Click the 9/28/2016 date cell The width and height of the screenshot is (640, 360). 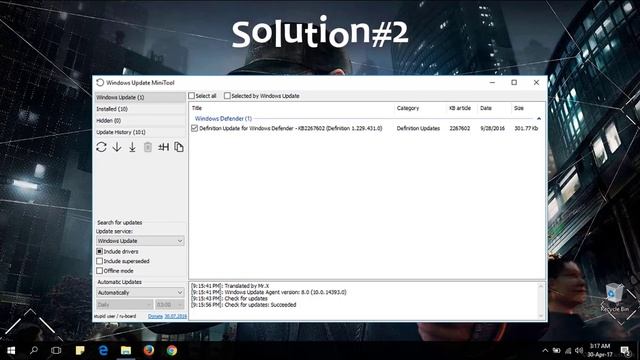click(493, 128)
